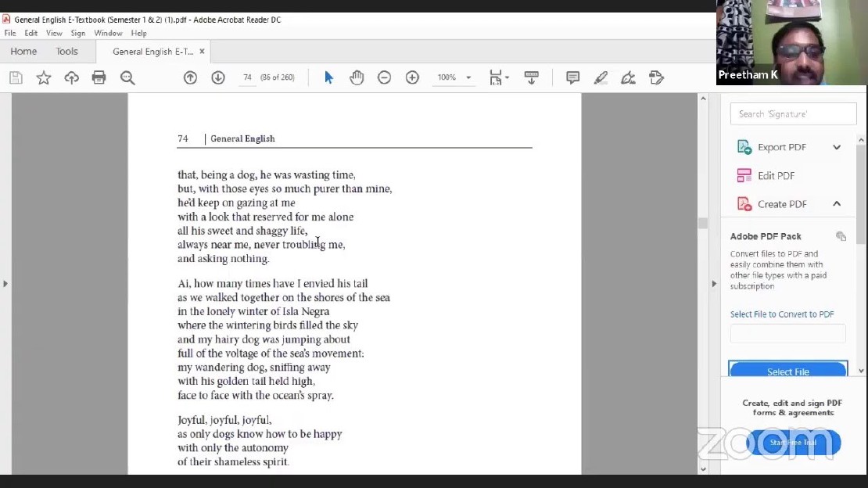Collapse the right tools pane arrow
This screenshot has height=488, width=868.
[x=713, y=284]
